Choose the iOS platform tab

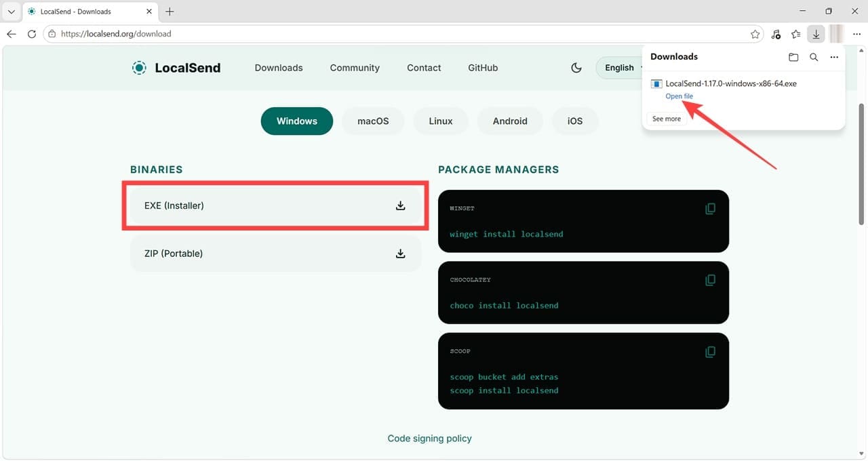(x=575, y=121)
